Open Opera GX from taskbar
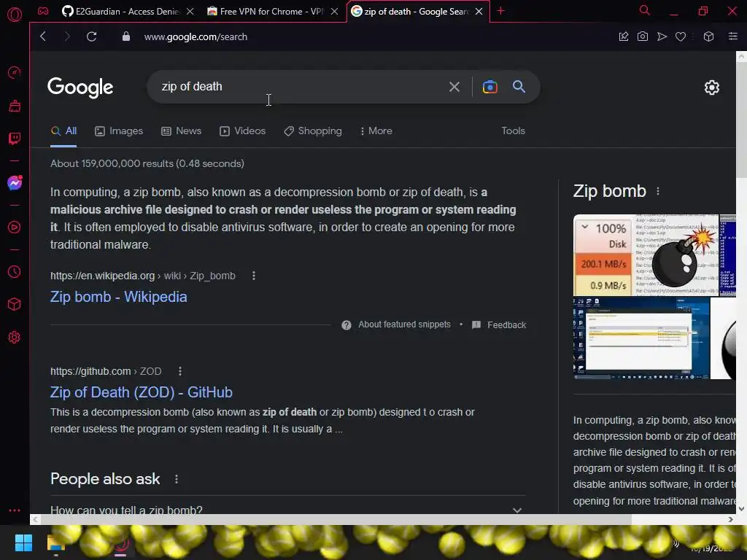Viewport: 747px width, 560px height. coord(121,542)
